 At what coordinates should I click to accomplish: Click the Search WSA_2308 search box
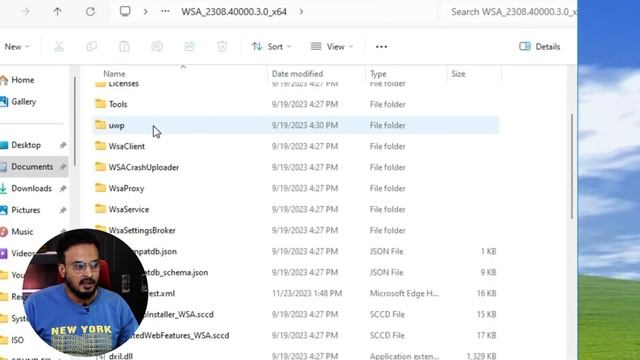(509, 11)
